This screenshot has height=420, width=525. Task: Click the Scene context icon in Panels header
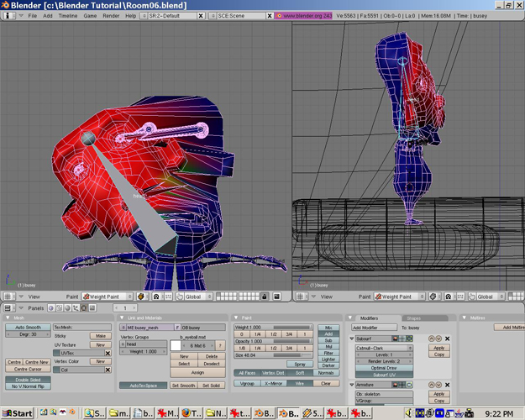tap(91, 308)
